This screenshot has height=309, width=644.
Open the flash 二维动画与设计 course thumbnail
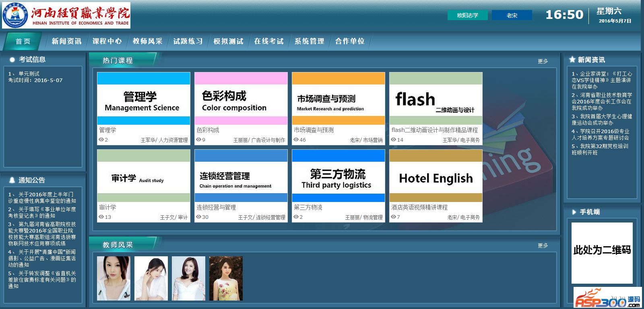pos(436,98)
